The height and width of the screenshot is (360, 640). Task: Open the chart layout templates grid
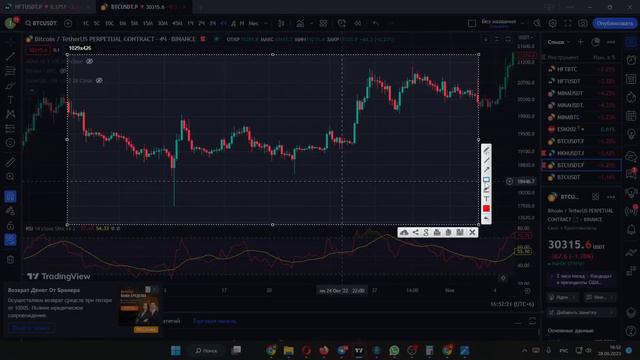point(323,23)
